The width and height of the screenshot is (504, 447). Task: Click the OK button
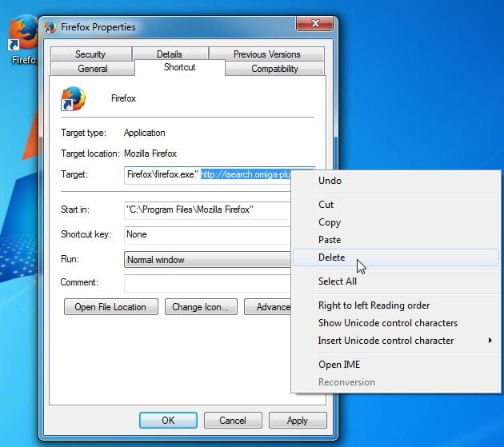click(x=168, y=420)
